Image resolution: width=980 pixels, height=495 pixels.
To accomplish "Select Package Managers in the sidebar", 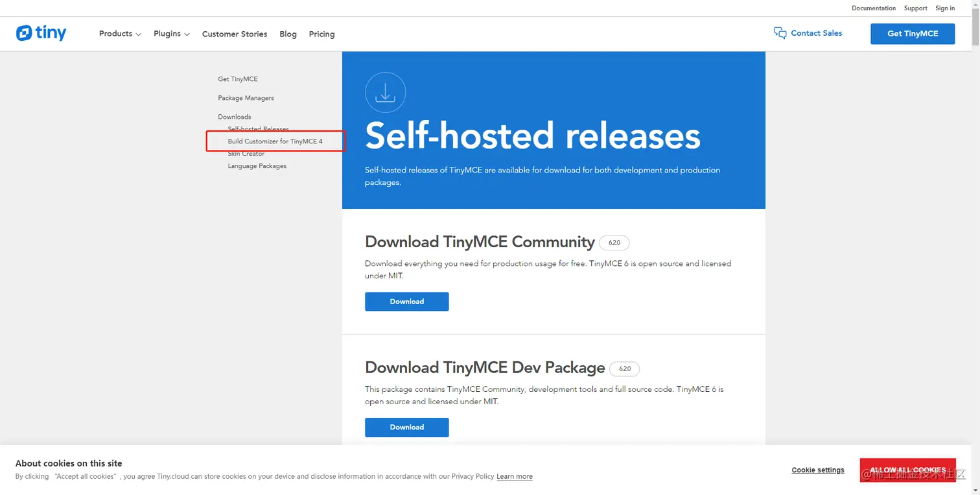I will tap(246, 98).
